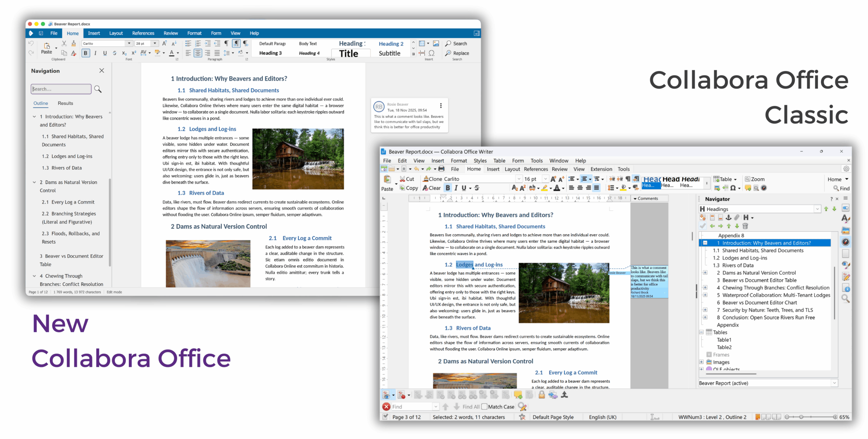
Task: Click the strikethrough icon in new ribbon
Action: pos(115,53)
